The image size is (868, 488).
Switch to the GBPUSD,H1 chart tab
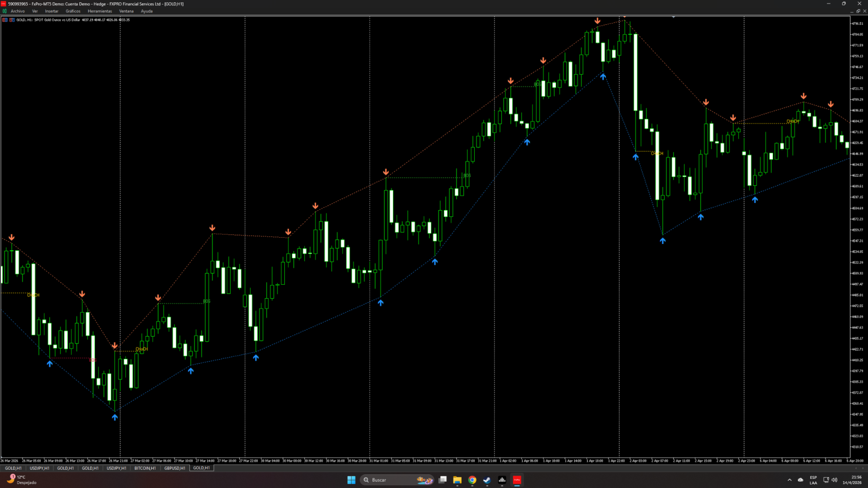[175, 468]
